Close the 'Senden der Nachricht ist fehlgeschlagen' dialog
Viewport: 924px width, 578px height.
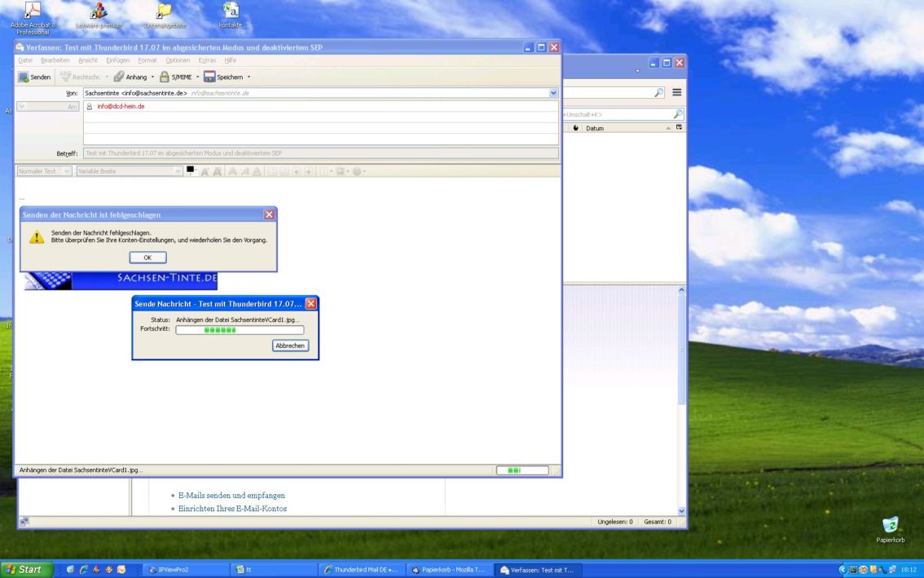pyautogui.click(x=269, y=214)
